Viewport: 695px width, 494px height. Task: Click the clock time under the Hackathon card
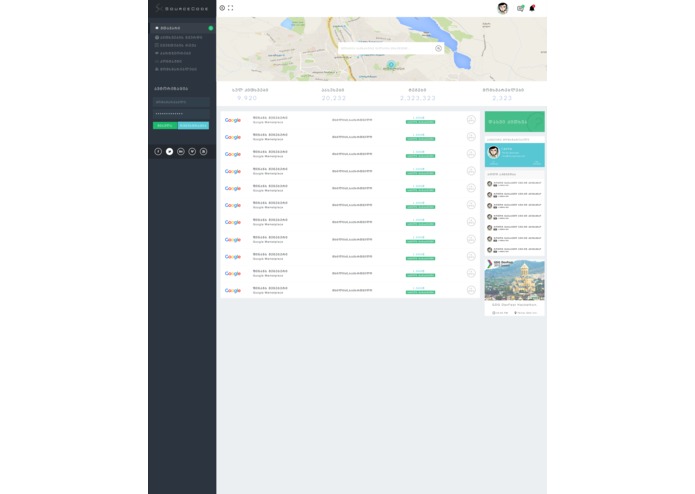(x=500, y=313)
